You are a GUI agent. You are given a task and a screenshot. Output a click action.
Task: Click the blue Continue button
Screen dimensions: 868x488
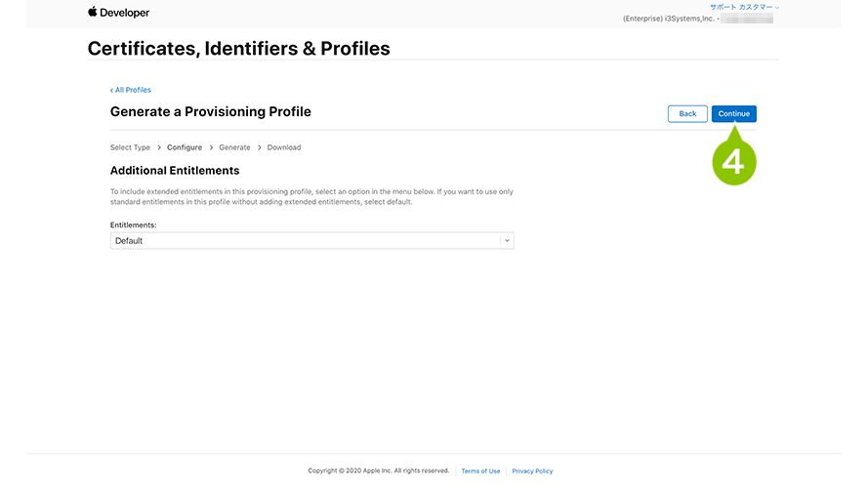tap(734, 113)
